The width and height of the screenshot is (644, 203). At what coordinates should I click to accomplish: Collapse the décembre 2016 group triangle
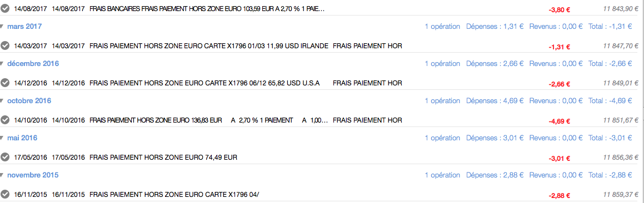(2, 64)
